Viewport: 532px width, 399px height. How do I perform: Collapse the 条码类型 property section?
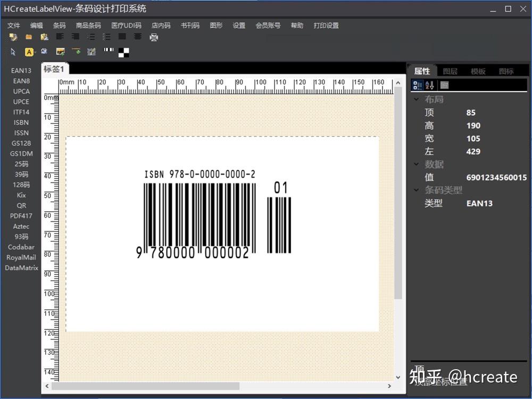click(x=417, y=190)
